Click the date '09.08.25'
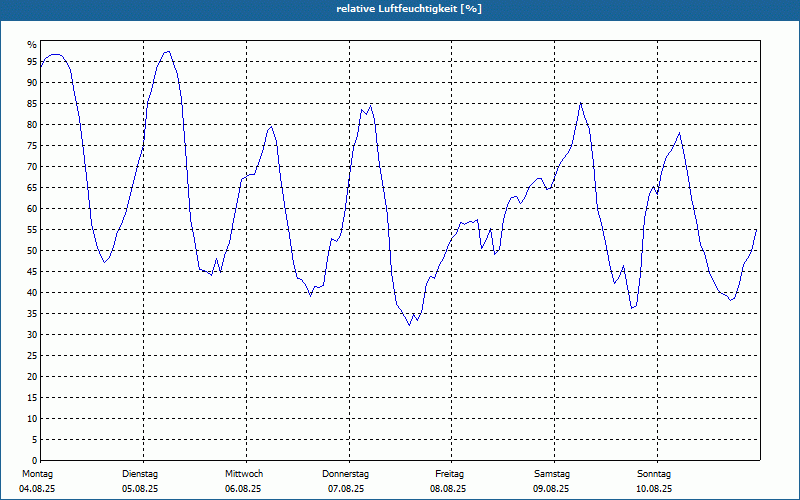This screenshot has width=800, height=500. point(551,489)
